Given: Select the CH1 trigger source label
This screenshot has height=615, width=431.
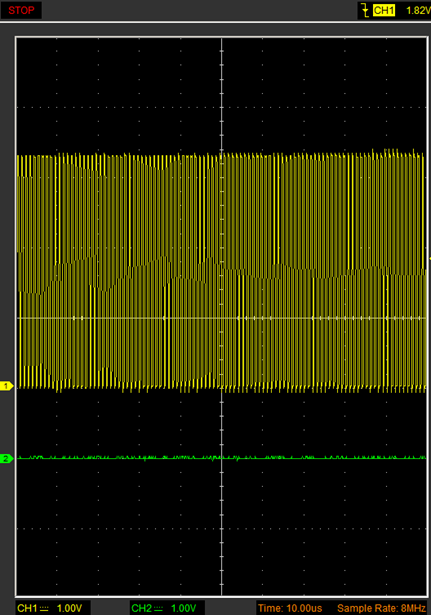Looking at the screenshot, I should pos(384,10).
